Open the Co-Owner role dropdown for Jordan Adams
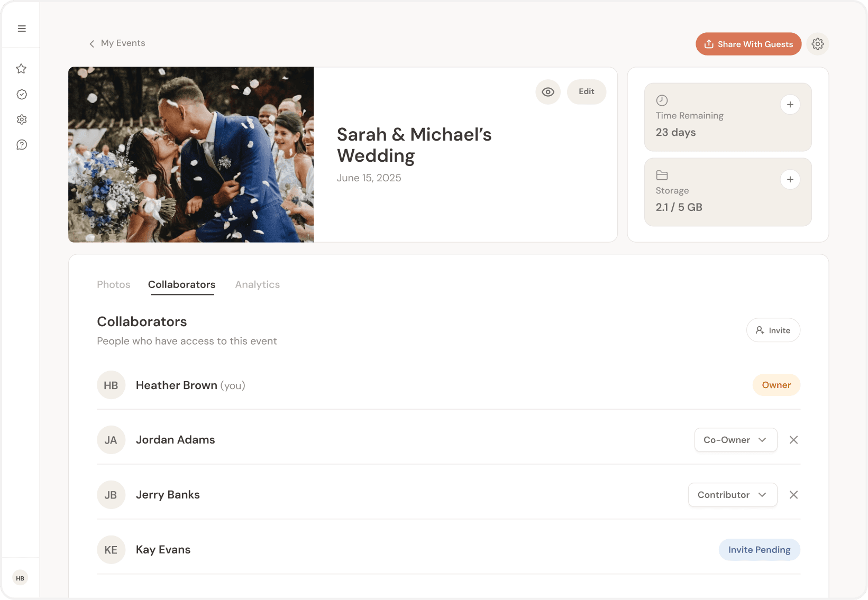This screenshot has height=600, width=868. [x=736, y=440]
